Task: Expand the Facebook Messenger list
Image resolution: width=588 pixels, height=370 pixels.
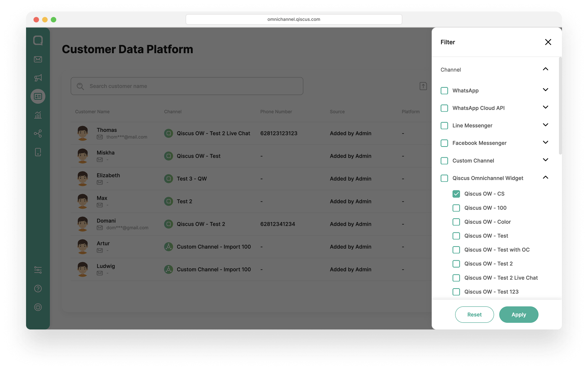Action: click(x=546, y=142)
